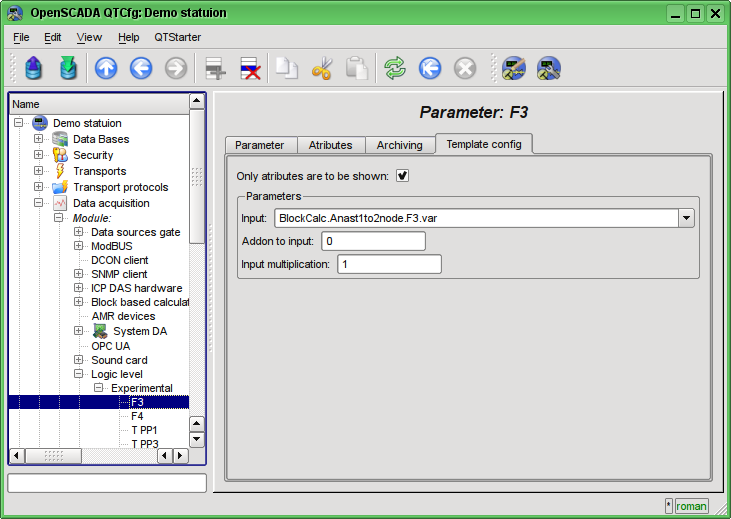Viewport: 731px width, 519px height.
Task: Click the save to database toolbar icon
Action: pyautogui.click(x=68, y=68)
